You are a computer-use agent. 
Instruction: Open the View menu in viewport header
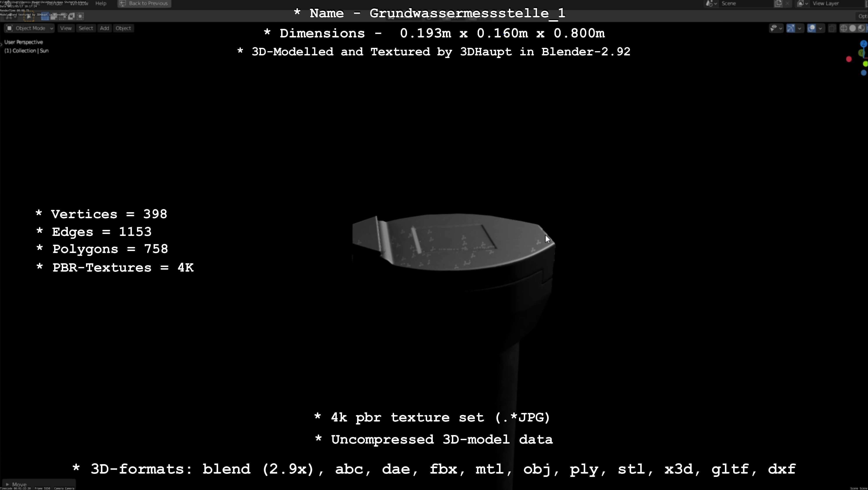[66, 28]
